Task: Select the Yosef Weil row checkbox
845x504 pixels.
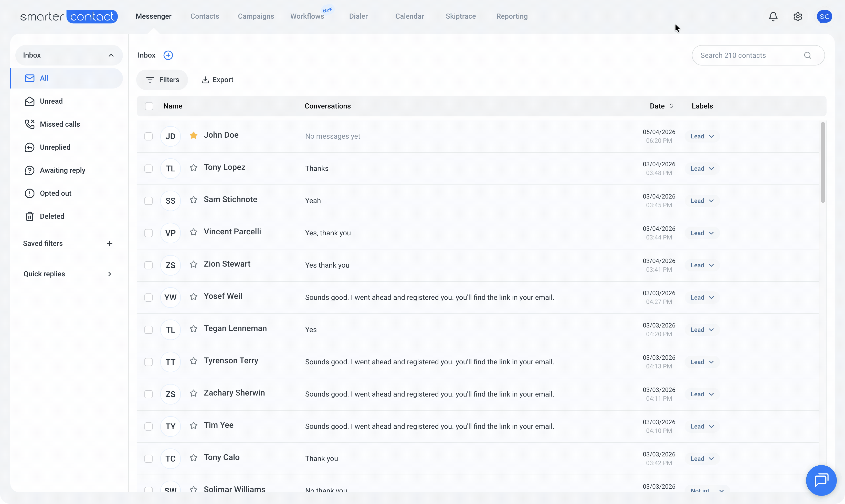Action: point(149,298)
